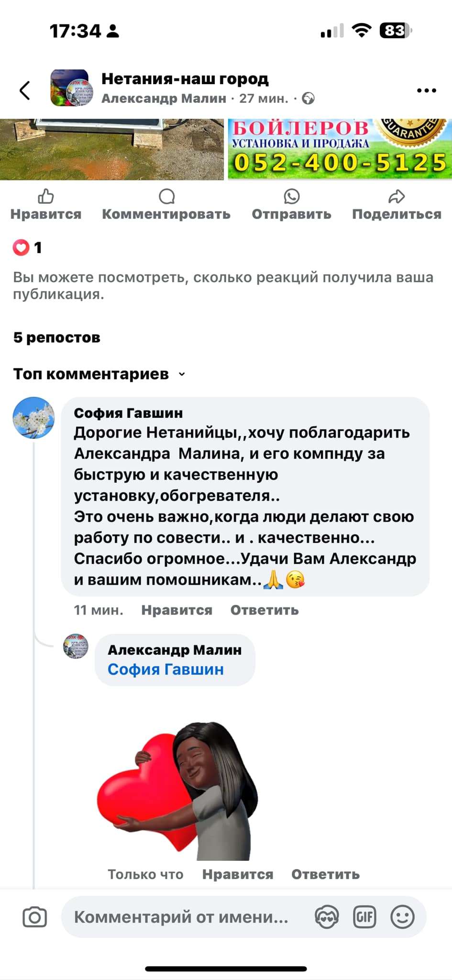Open the avatar sticker picker icon
Image resolution: width=452 pixels, height=980 pixels.
pyautogui.click(x=327, y=917)
